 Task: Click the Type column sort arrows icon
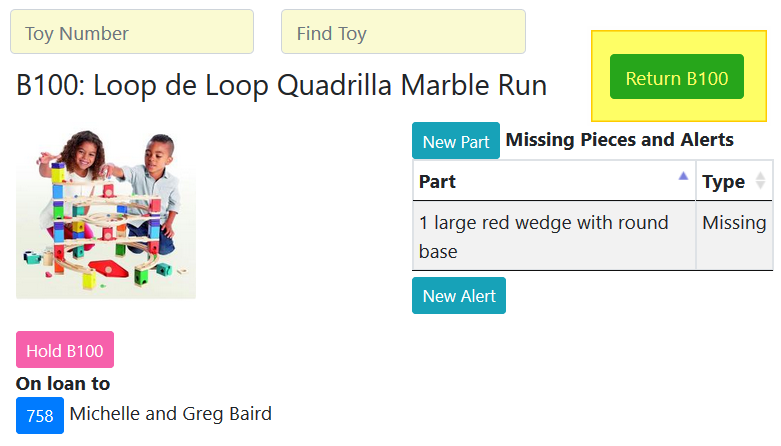(760, 181)
